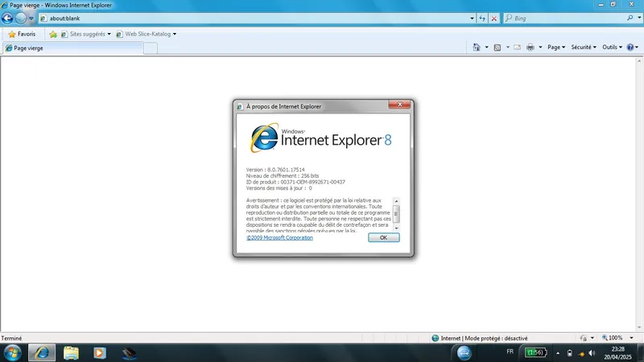Run the search with the magnifier icon
The image size is (644, 362).
coord(630,18)
